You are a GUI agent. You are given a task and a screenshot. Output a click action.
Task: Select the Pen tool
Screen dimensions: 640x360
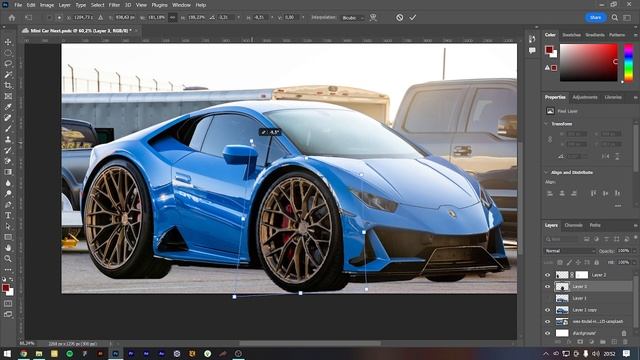(x=8, y=204)
